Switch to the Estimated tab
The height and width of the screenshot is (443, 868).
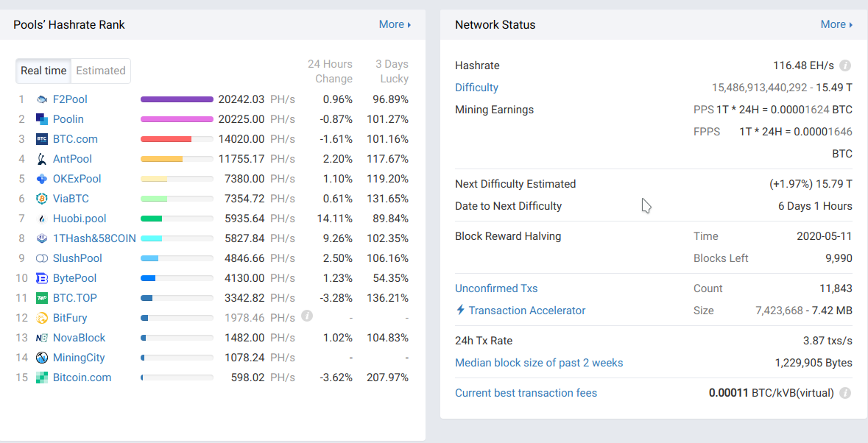point(101,71)
